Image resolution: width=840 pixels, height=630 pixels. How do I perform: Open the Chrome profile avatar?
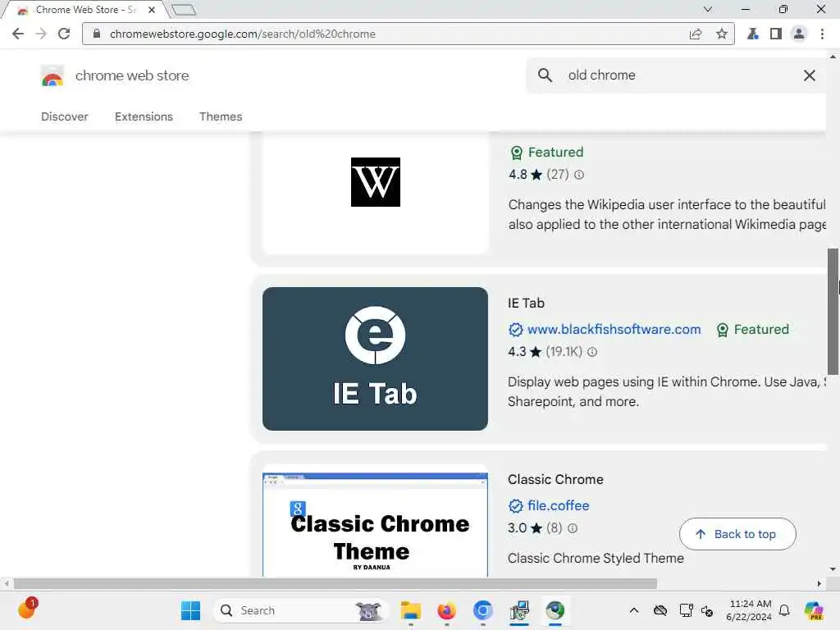(x=799, y=34)
